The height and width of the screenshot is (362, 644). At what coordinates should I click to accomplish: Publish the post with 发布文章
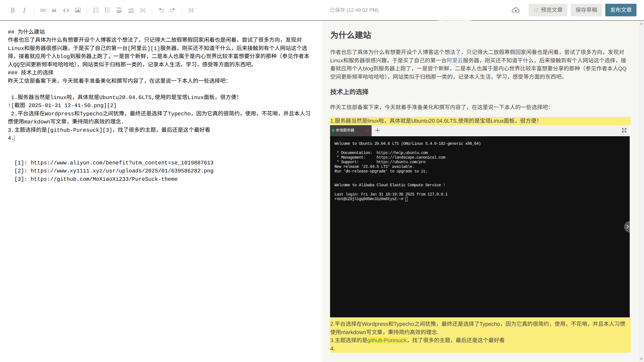coord(621,10)
